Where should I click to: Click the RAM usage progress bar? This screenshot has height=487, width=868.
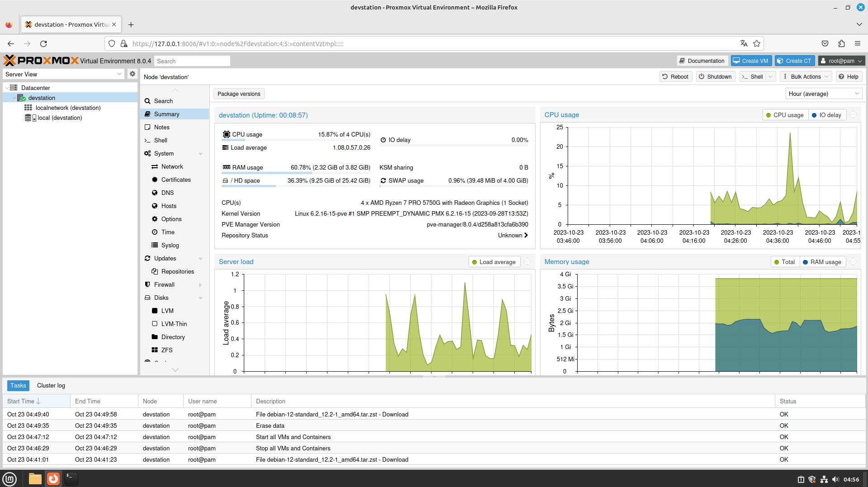tap(296, 173)
